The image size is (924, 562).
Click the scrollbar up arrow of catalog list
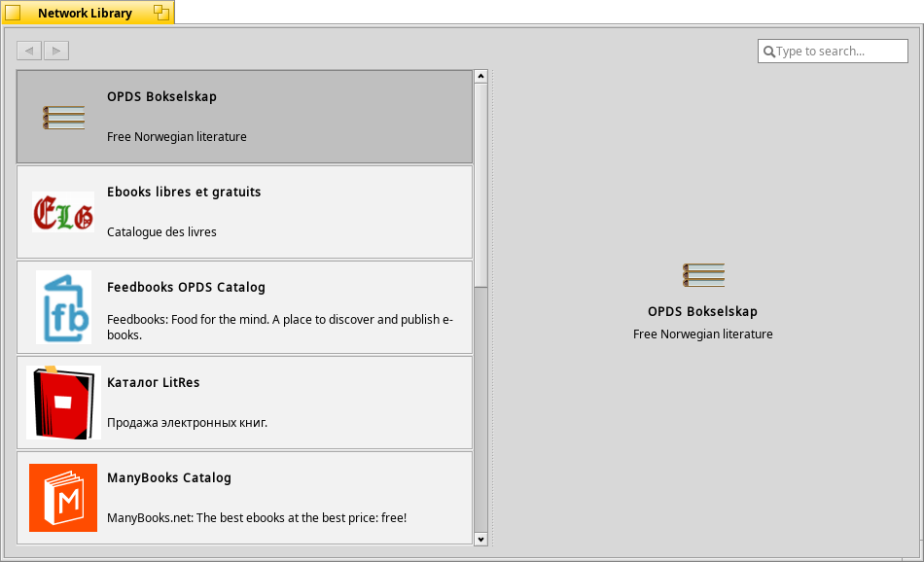[480, 77]
